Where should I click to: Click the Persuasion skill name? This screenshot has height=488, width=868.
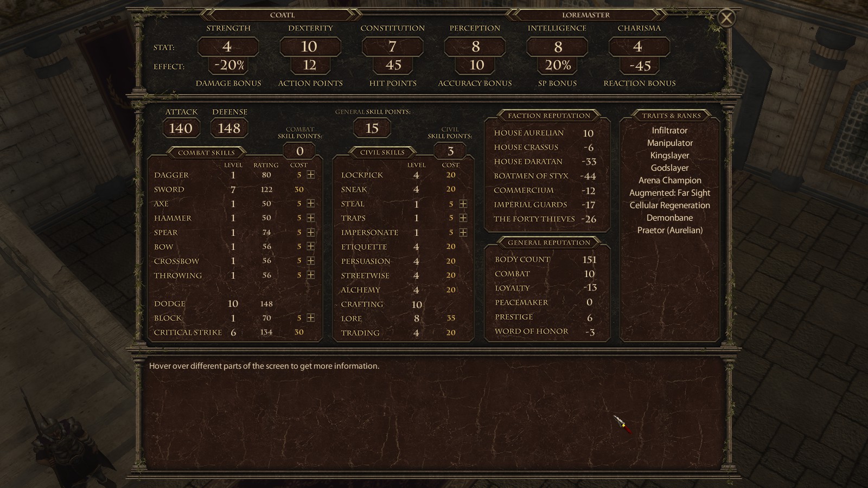[366, 261]
